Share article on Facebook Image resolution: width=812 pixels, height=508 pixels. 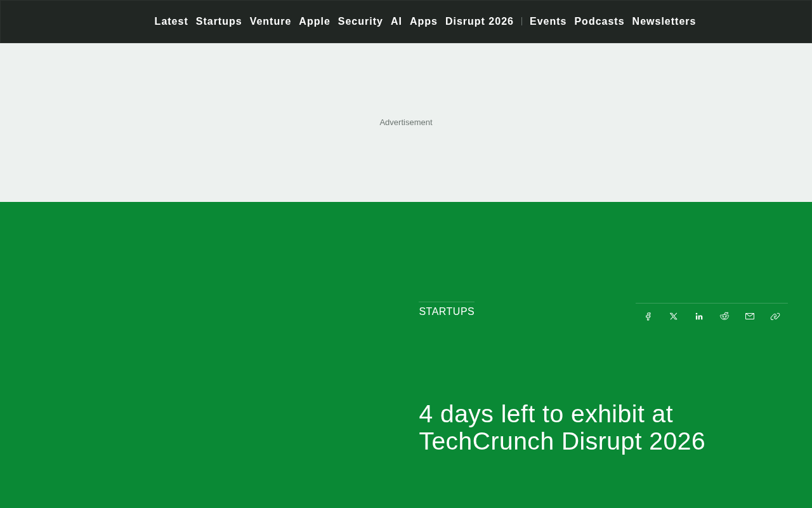[x=648, y=316]
